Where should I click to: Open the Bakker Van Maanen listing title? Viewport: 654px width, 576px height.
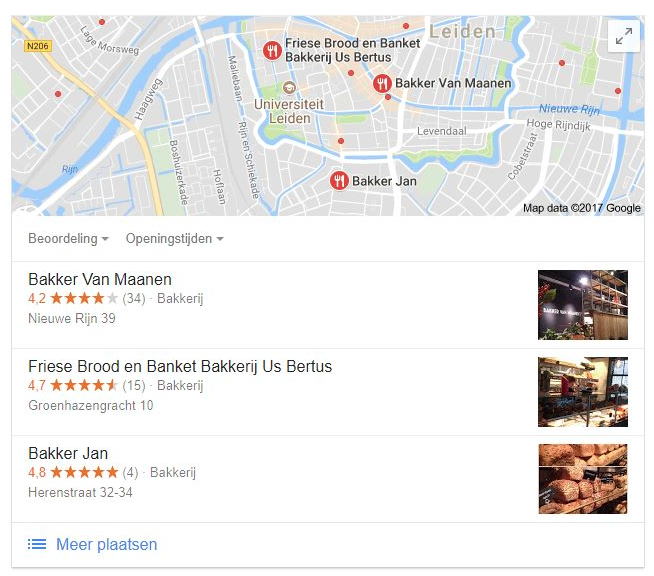100,279
